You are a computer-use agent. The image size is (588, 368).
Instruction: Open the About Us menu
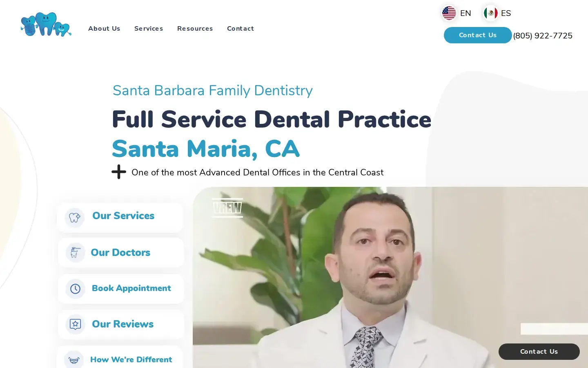[104, 29]
